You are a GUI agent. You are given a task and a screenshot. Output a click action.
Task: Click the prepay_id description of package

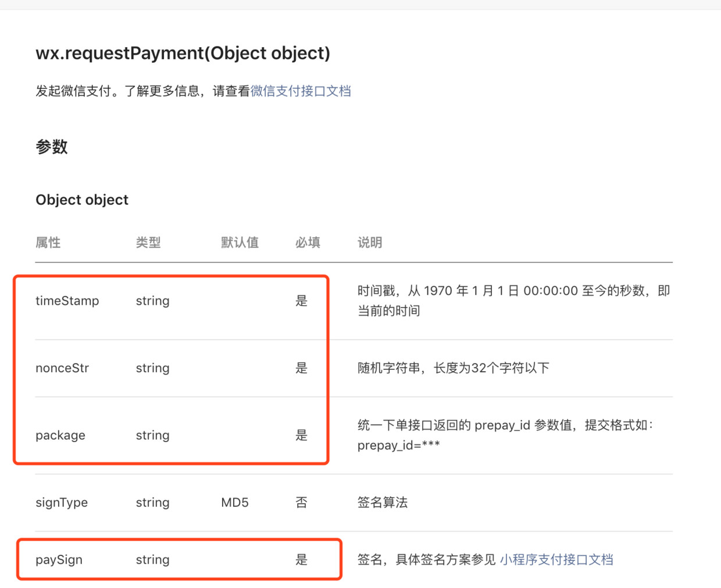pyautogui.click(x=506, y=435)
